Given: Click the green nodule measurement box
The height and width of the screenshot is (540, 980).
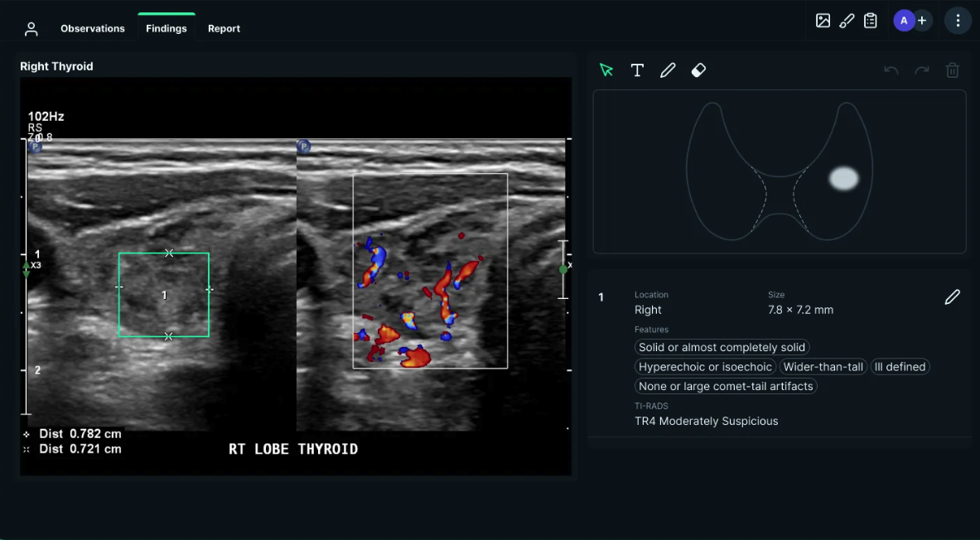Looking at the screenshot, I should [x=164, y=295].
